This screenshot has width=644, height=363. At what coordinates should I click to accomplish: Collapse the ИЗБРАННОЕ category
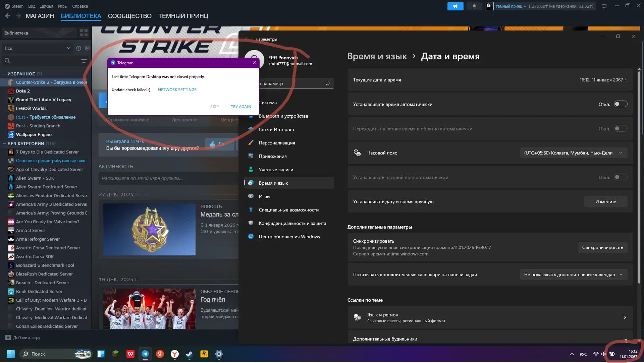pos(4,74)
